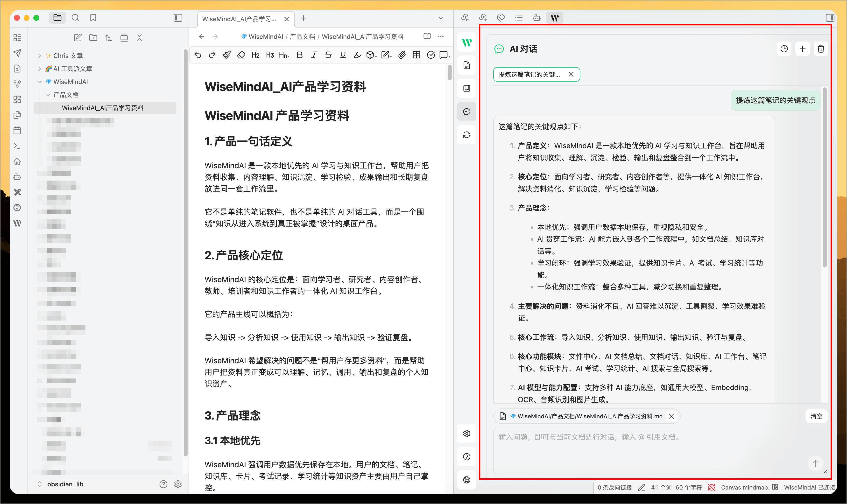Click 产品文档 in the breadcrumb
The height and width of the screenshot is (504, 847).
(302, 37)
